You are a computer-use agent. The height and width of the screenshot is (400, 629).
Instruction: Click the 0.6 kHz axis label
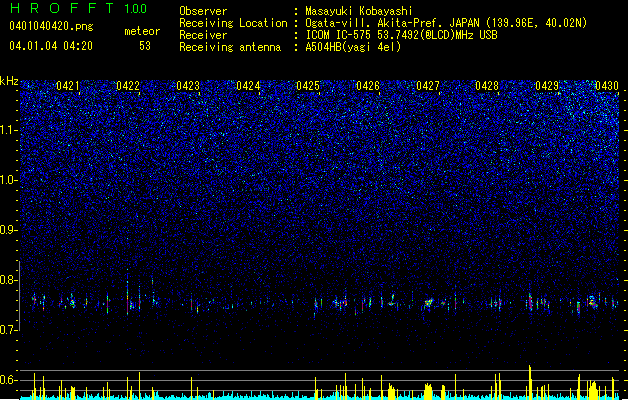(9, 380)
